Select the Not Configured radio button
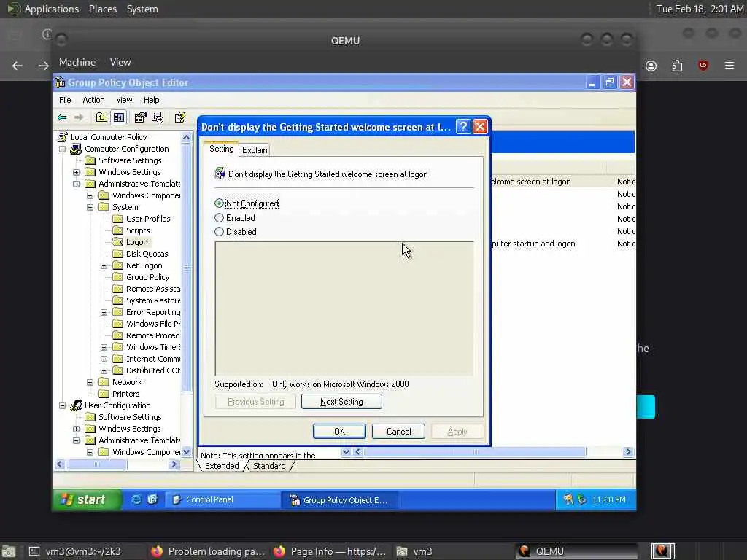 [x=219, y=203]
